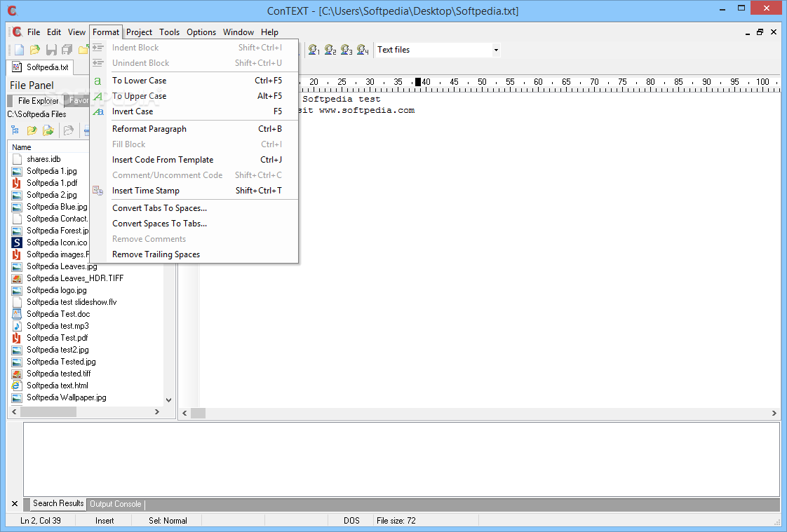
Task: Click editor horizontal scroll left arrow
Action: [x=184, y=413]
